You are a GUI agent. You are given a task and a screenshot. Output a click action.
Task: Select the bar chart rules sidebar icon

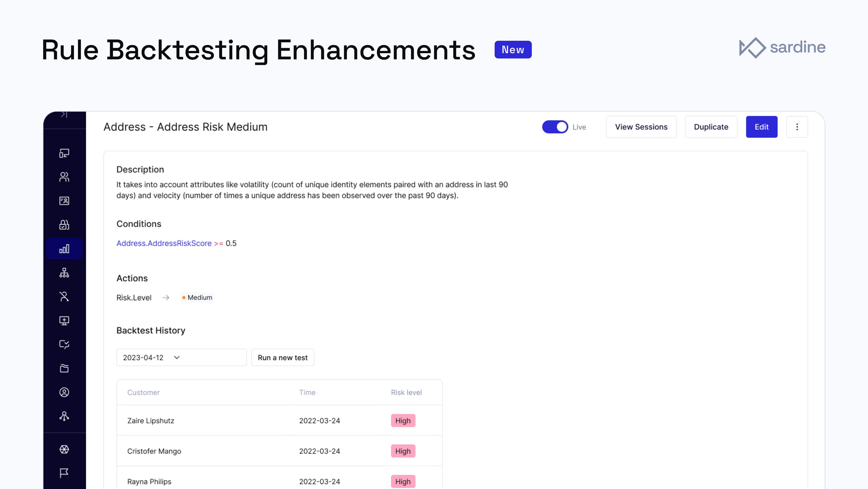click(x=64, y=249)
